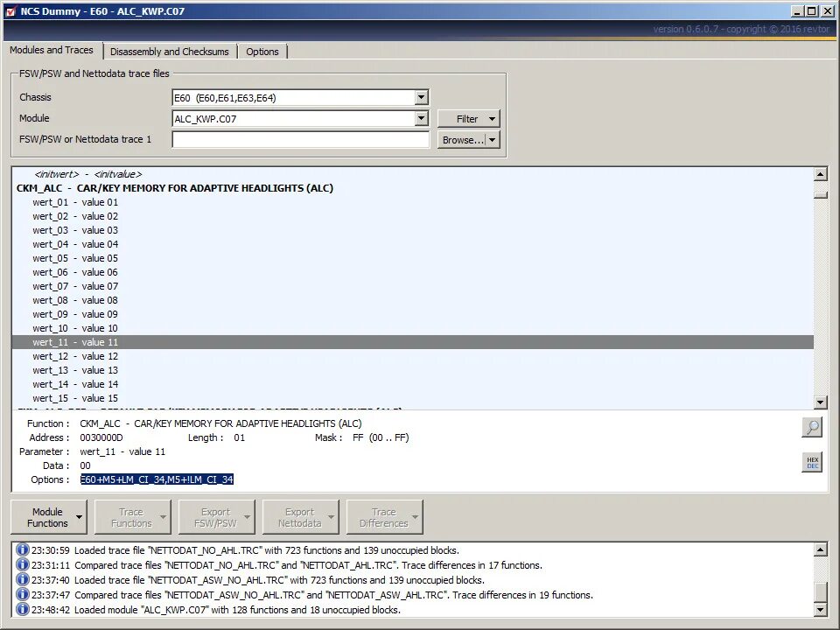Expand the Trace Differences dropdown arrow

[415, 517]
